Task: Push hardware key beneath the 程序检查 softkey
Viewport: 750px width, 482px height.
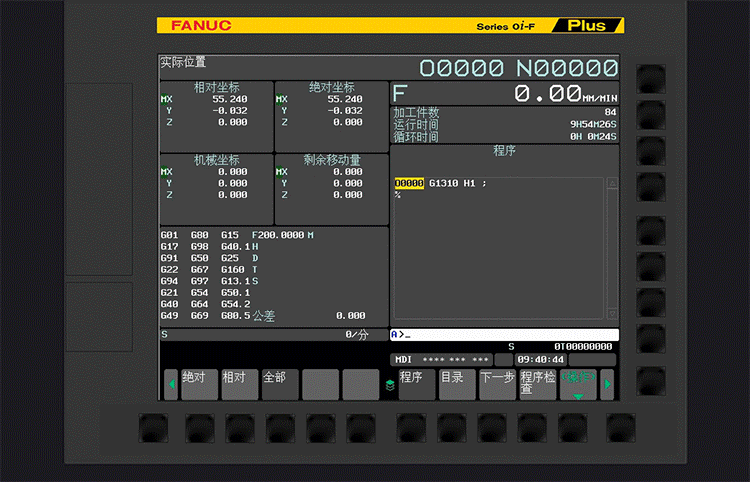Action: click(532, 428)
